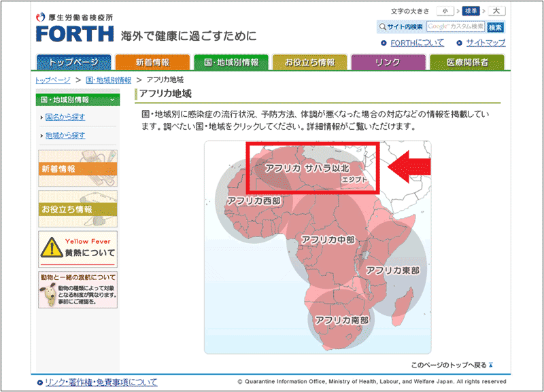This screenshot has width=544, height=392.
Task: Open the 動物と一緒の渡航について banner
Action: pos(78,290)
